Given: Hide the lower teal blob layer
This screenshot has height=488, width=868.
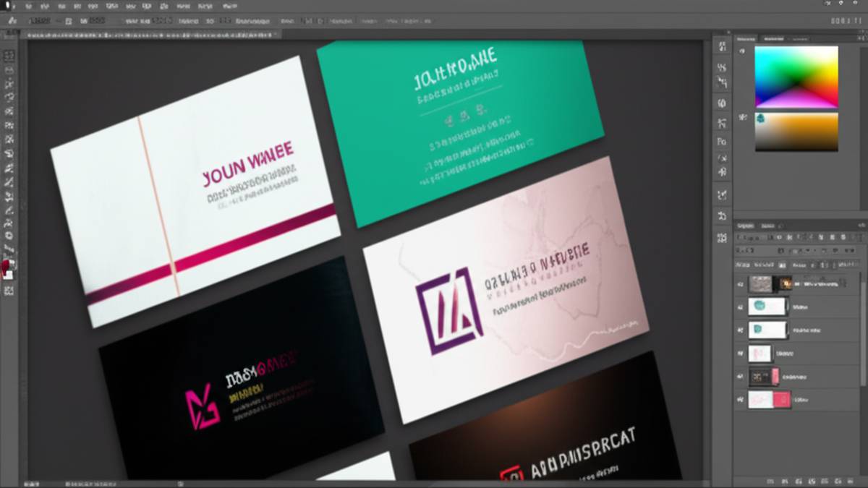Looking at the screenshot, I should click(x=740, y=330).
